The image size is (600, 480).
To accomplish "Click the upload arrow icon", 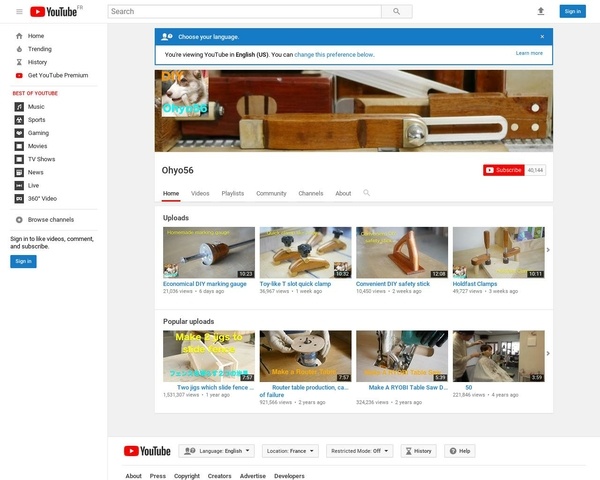I will pyautogui.click(x=541, y=11).
